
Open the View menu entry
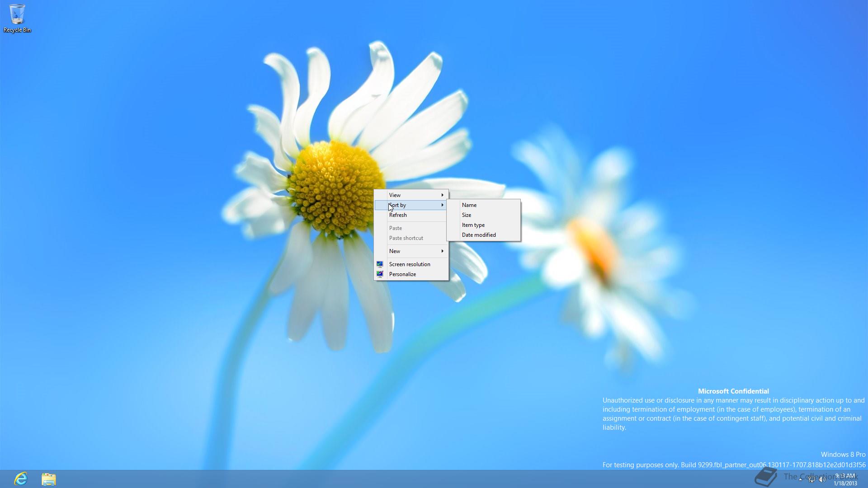point(395,195)
